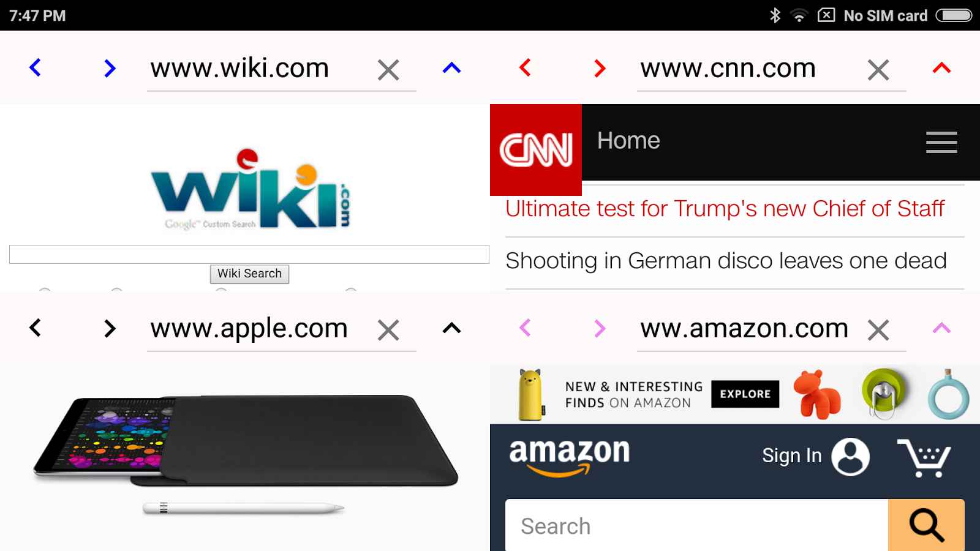Clear the www.apple.com address field
The height and width of the screenshot is (551, 980).
(388, 330)
